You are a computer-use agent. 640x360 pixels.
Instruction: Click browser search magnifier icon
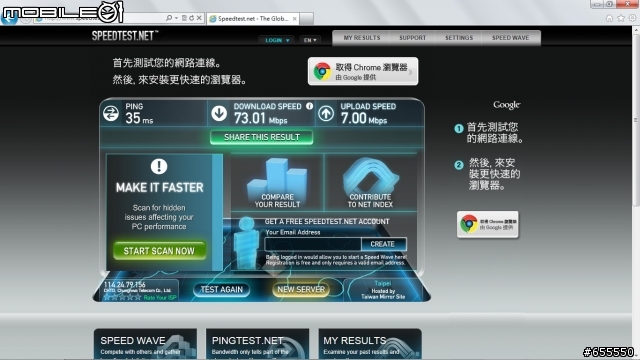[x=169, y=18]
